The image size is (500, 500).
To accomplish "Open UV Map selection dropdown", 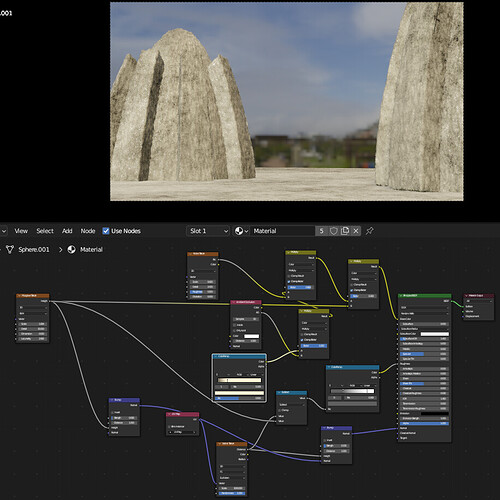I will click(182, 432).
